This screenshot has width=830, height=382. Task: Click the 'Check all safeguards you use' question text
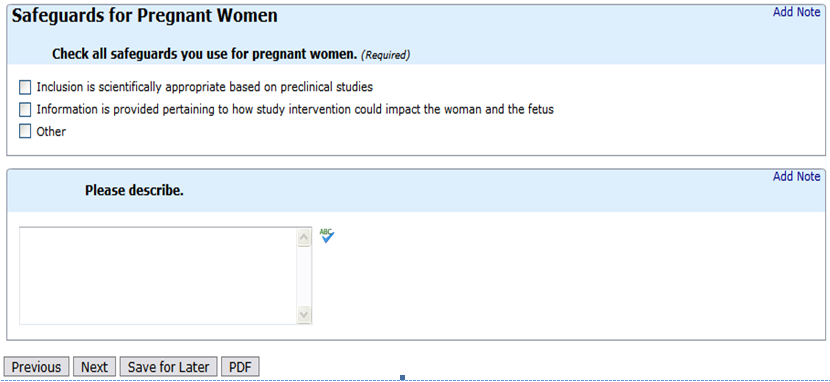point(205,54)
